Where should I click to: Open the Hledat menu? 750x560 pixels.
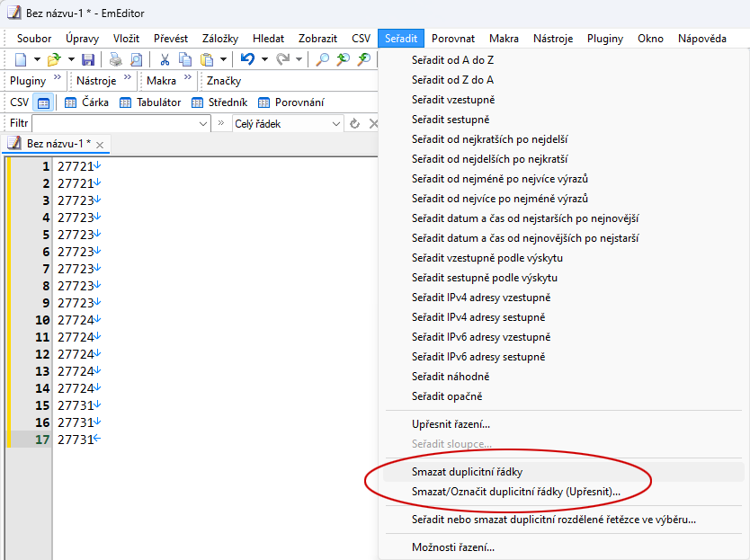(x=268, y=39)
